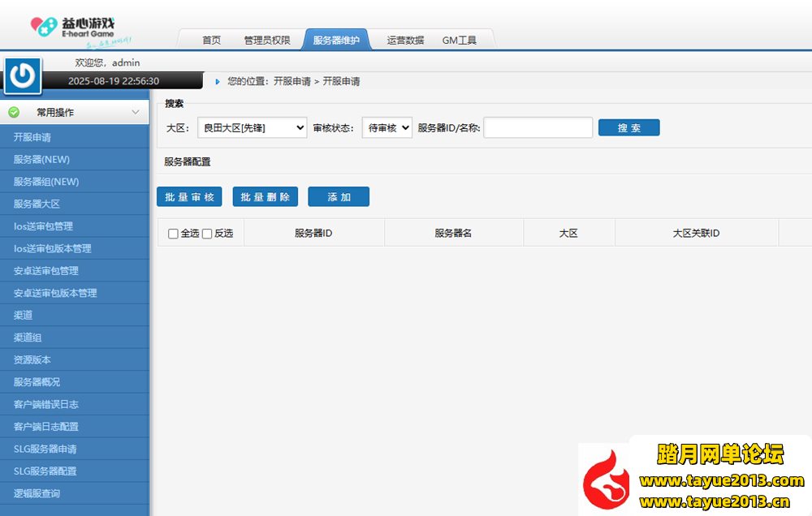The image size is (812, 516).
Task: Click the 搜索 button
Action: pos(628,128)
